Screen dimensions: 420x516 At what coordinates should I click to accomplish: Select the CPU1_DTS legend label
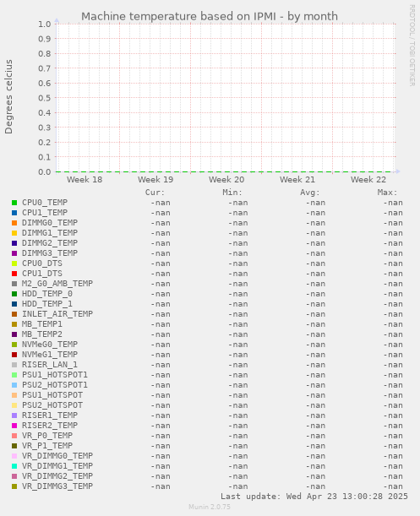[42, 274]
